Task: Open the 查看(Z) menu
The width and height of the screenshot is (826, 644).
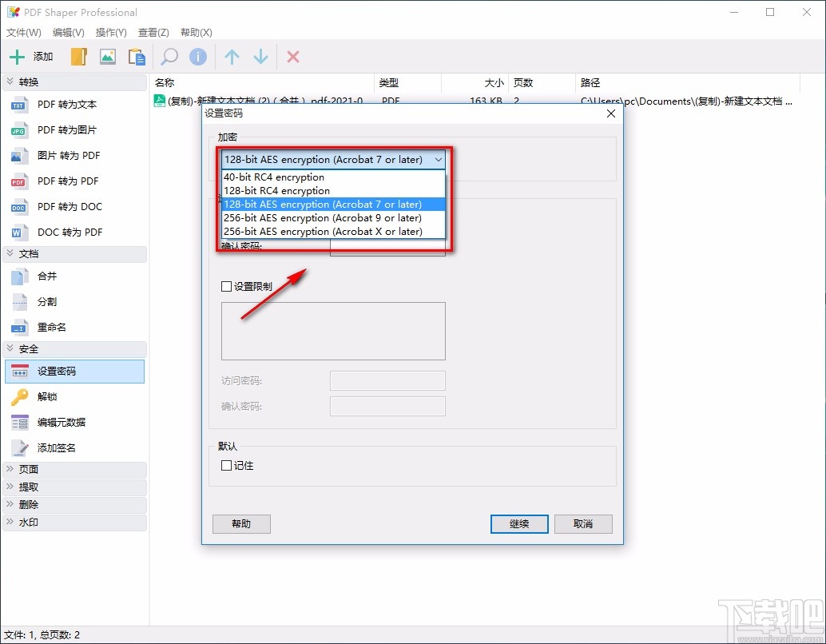Action: [x=153, y=33]
